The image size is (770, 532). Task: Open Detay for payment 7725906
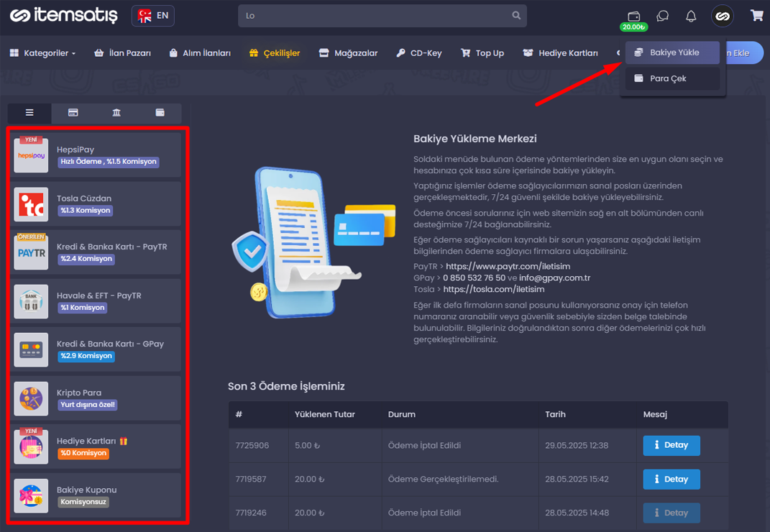click(672, 446)
